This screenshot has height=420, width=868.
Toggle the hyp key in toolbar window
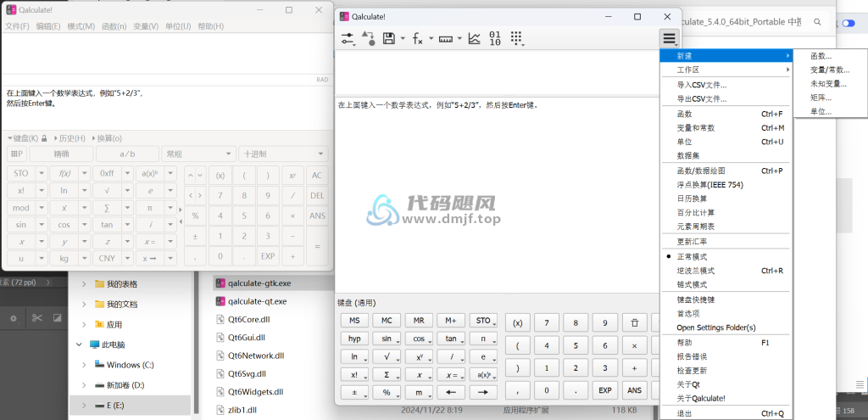coord(355,339)
